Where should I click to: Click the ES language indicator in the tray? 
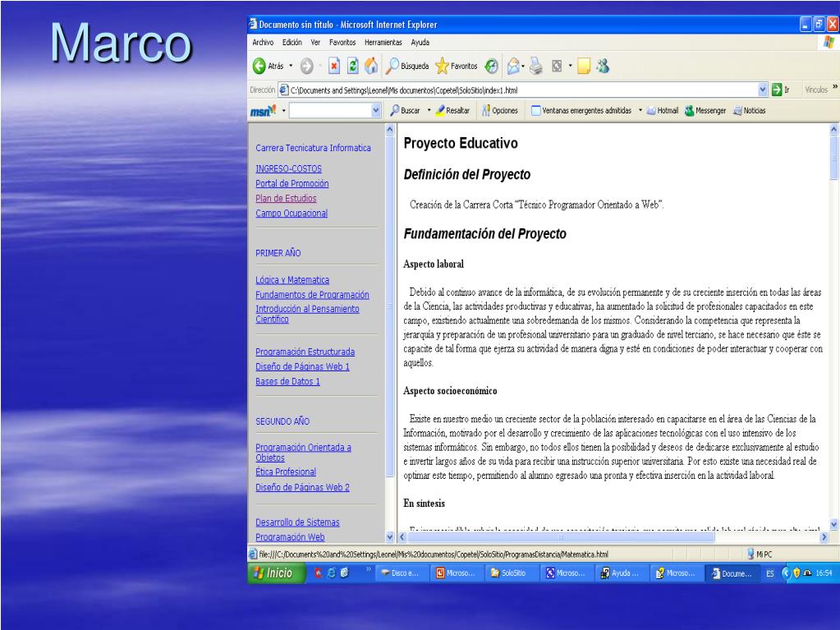pyautogui.click(x=770, y=573)
